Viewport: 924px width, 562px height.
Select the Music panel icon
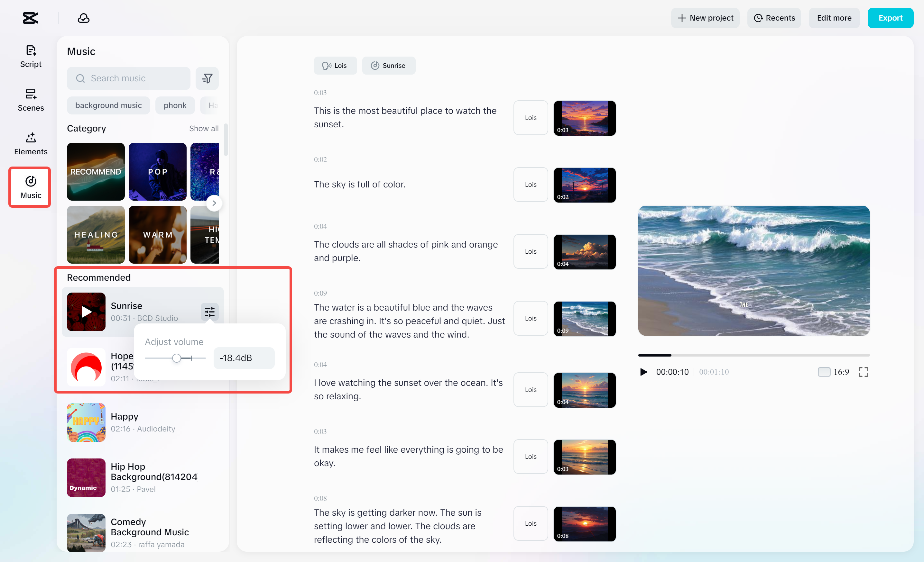coord(30,187)
